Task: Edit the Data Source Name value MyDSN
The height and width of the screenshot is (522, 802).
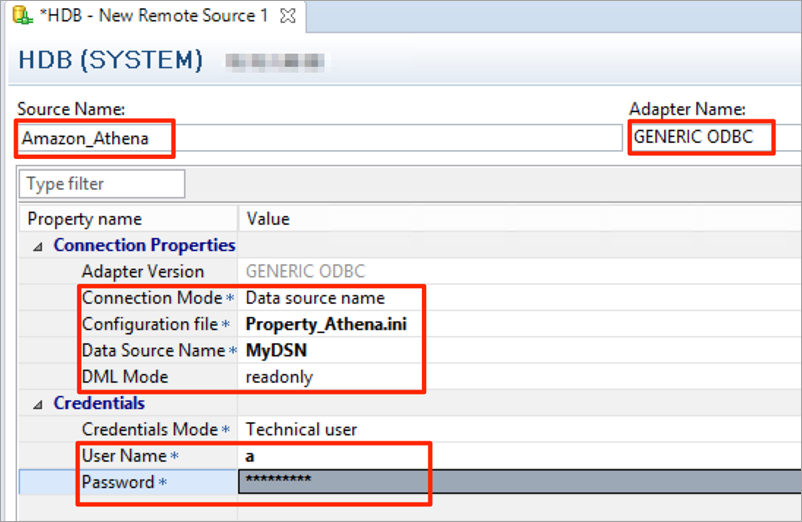Action: click(x=276, y=350)
